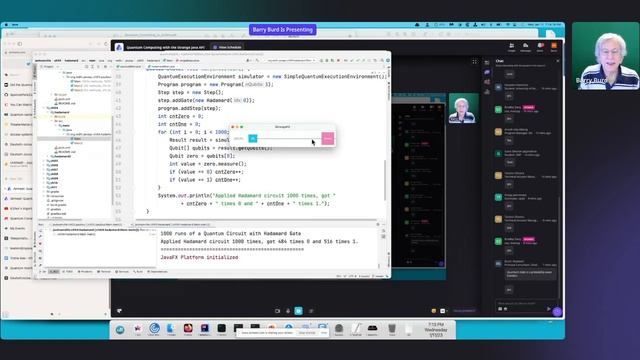Select the poll icon in the side rail
Screen dimensions: 640x360
pos(487,92)
